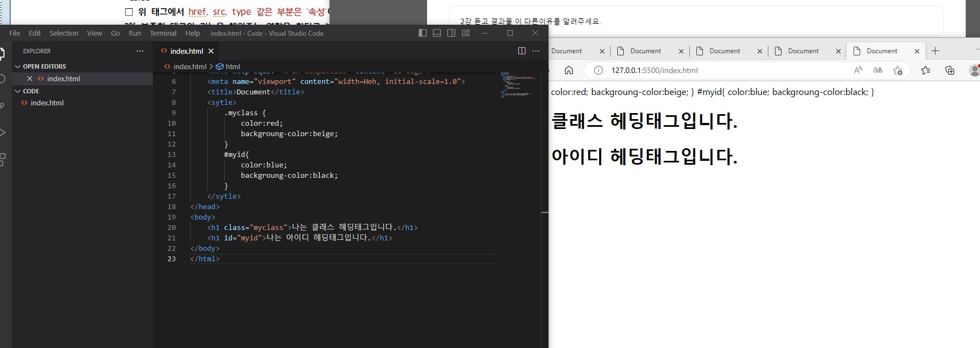Click the closing head tag on line 18
The height and width of the screenshot is (348, 980).
pos(205,206)
